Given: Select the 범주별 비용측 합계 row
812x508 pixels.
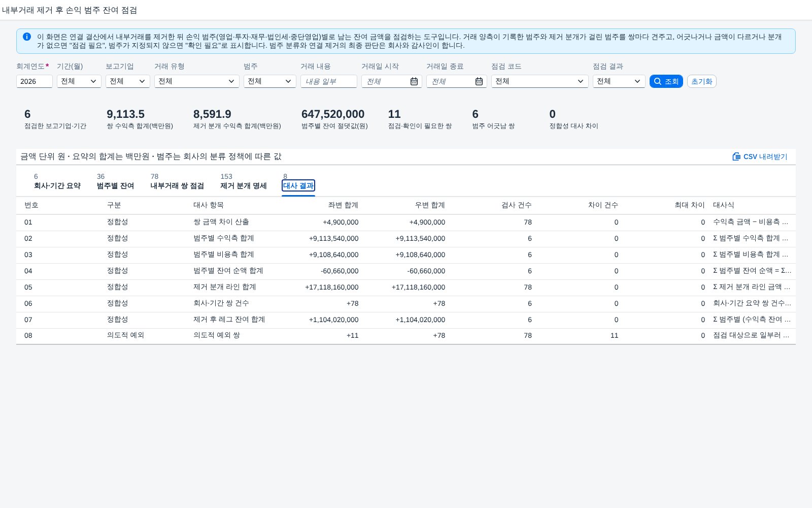Looking at the screenshot, I should pos(406,255).
